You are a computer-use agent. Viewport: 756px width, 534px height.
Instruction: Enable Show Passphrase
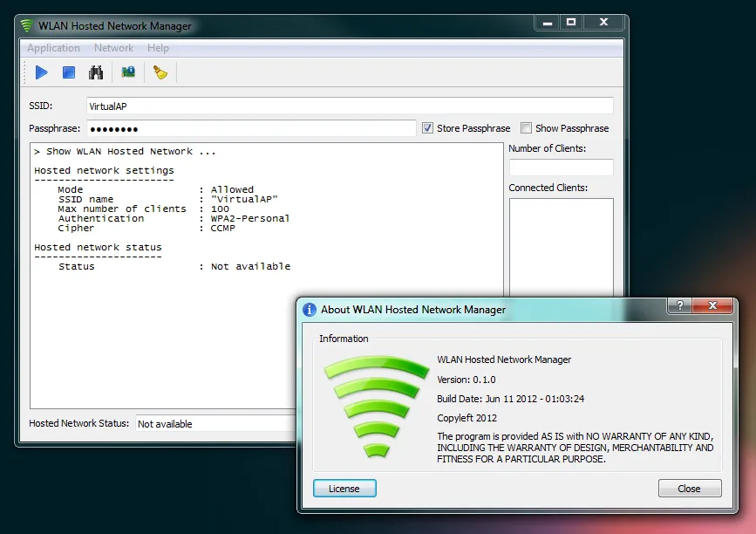pyautogui.click(x=526, y=127)
